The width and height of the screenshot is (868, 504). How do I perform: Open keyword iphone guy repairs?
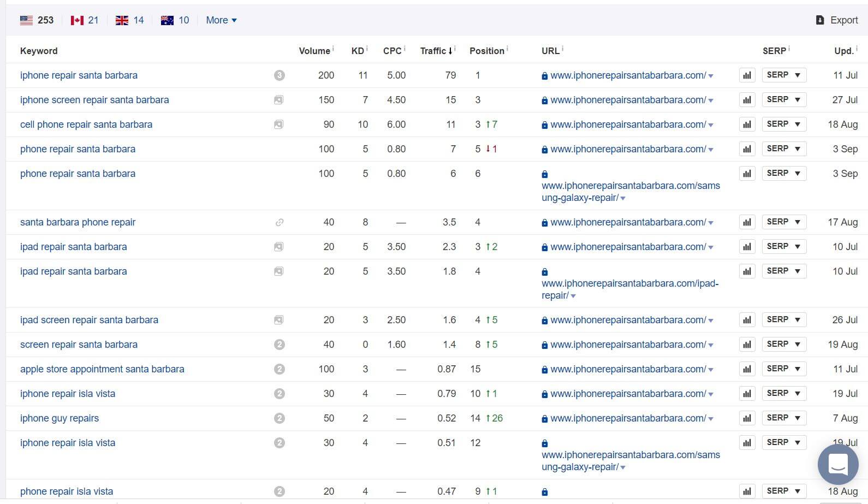[x=60, y=418]
